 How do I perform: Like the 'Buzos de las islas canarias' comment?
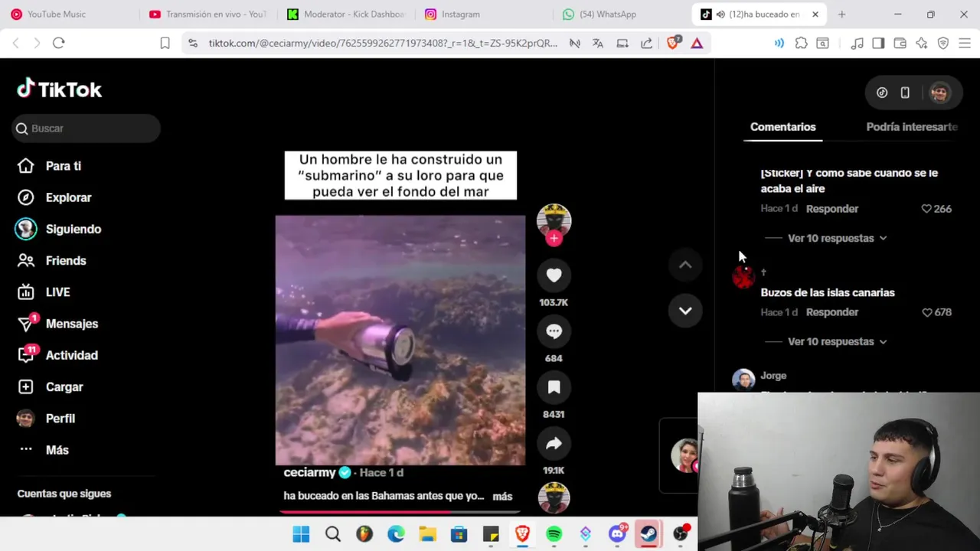pos(927,312)
